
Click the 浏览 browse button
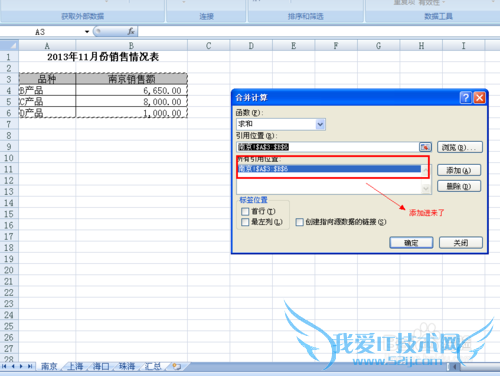pos(460,147)
